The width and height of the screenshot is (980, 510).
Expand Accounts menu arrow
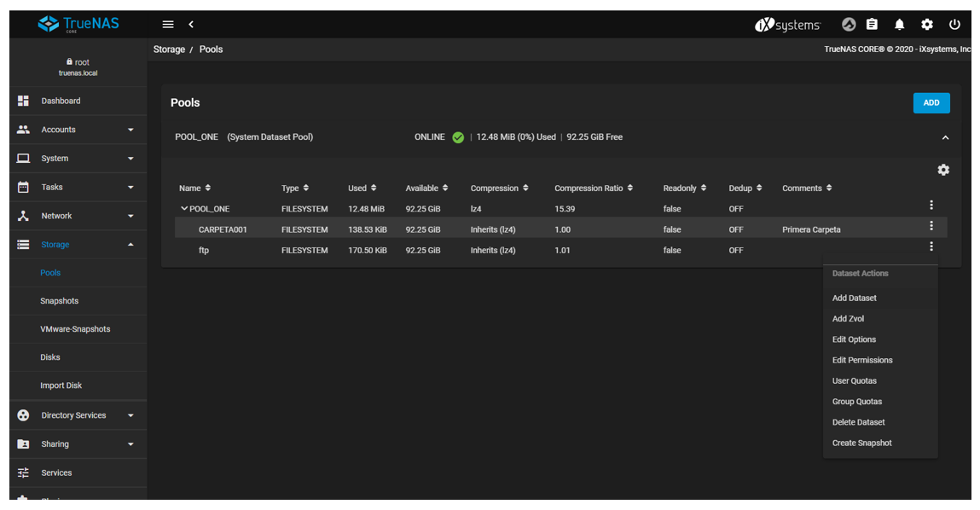pyautogui.click(x=130, y=130)
